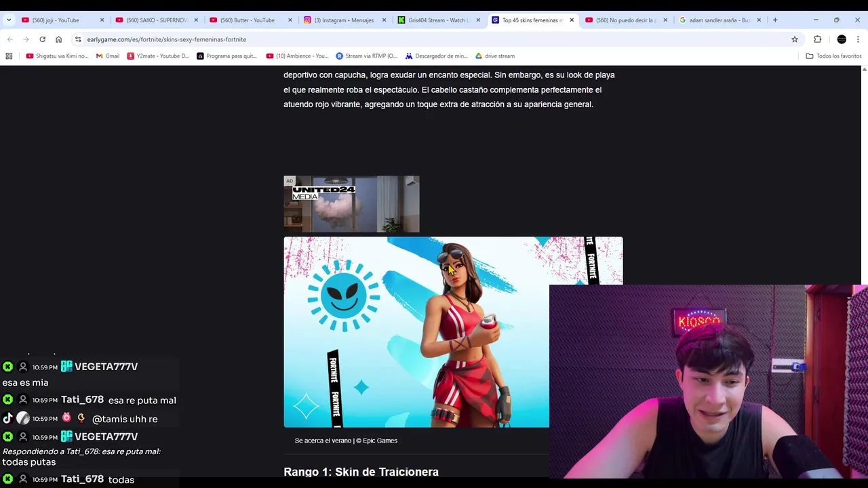The height and width of the screenshot is (488, 868).
Task: Open the Descargador de min bookmark
Action: pyautogui.click(x=436, y=56)
